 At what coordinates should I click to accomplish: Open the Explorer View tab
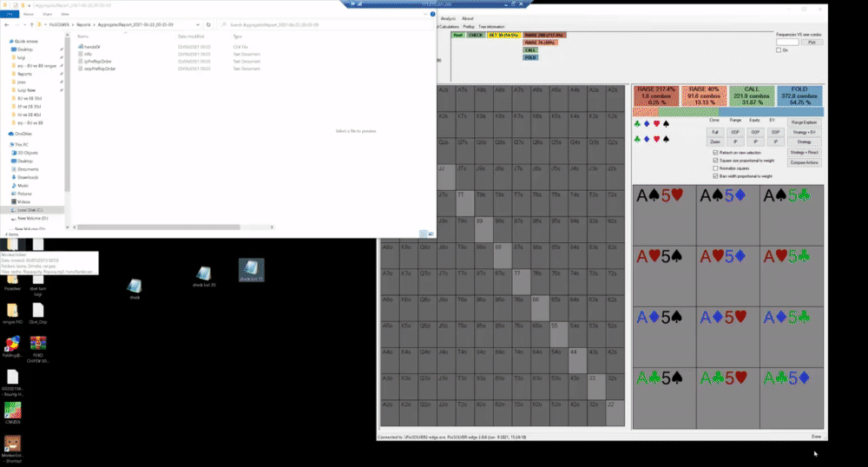point(65,15)
